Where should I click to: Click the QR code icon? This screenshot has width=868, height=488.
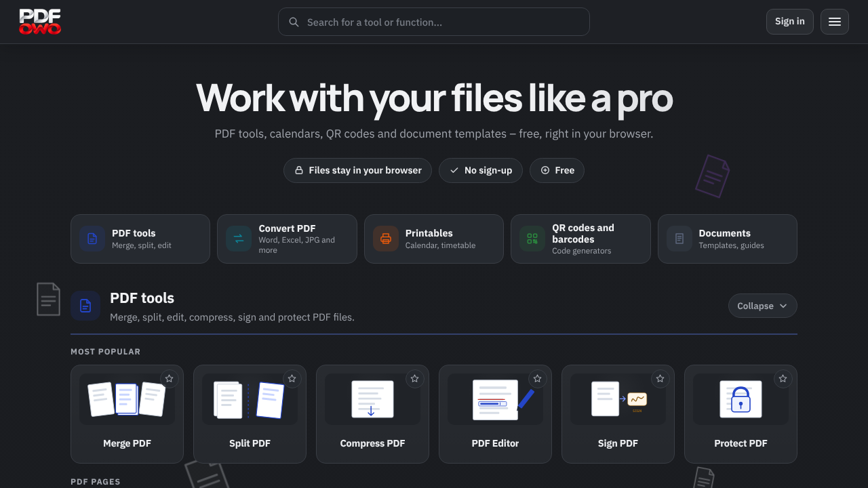532,239
